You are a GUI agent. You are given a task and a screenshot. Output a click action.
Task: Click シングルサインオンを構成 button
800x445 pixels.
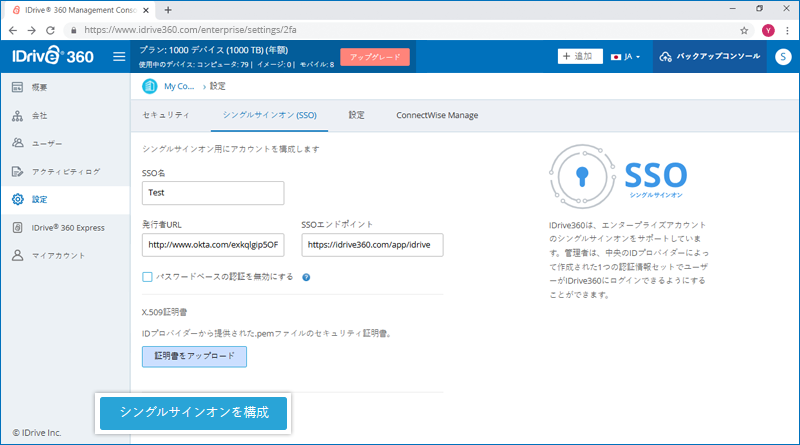tap(193, 413)
